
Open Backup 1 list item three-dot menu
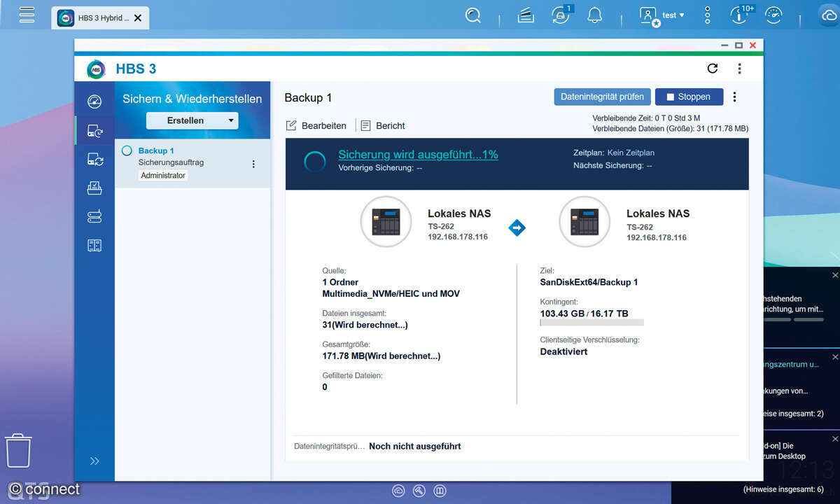[253, 164]
